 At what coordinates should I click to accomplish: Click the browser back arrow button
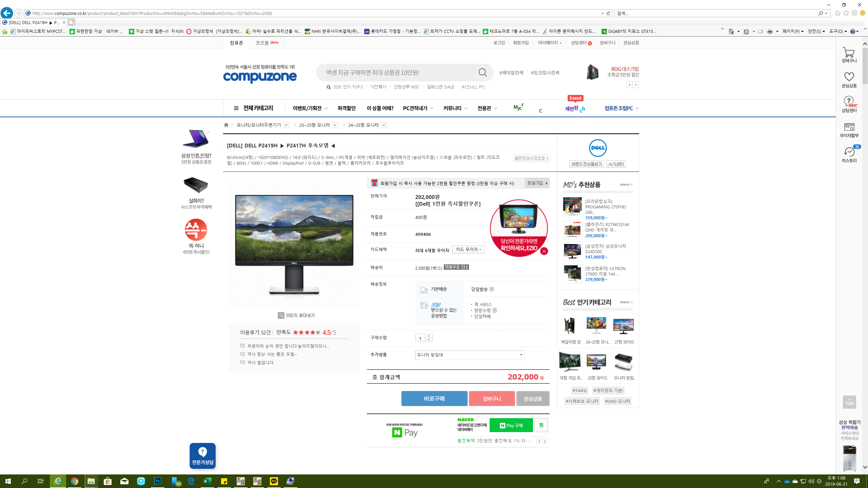click(x=6, y=13)
